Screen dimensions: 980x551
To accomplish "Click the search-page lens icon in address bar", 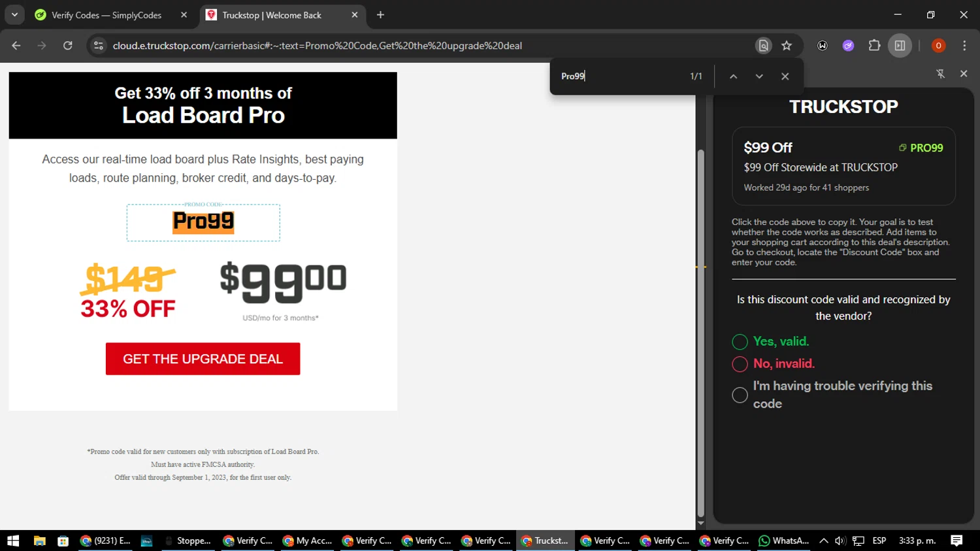I will click(x=763, y=46).
